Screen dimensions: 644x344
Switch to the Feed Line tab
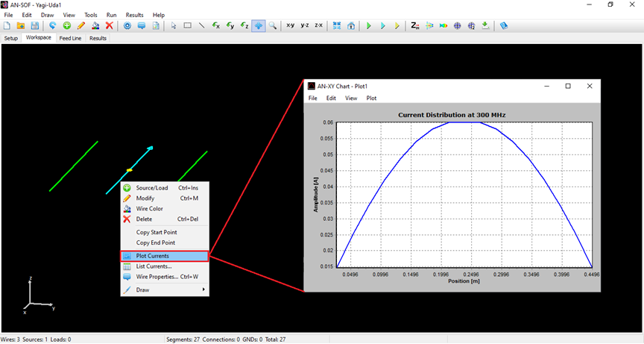click(70, 38)
